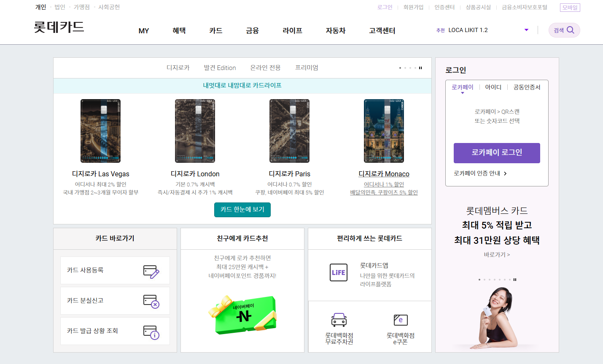This screenshot has width=603, height=364.
Task: Open the LOCA LIKIT 1.2 recommendation
Action: point(468,30)
